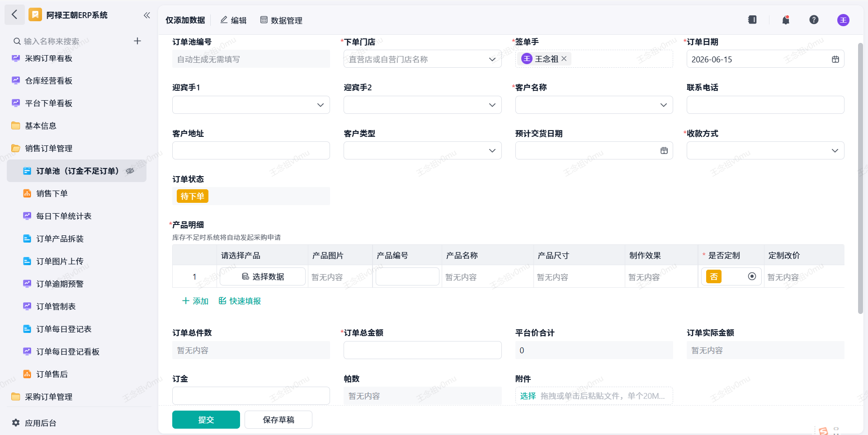Open the 阿禄王朝ERP系统 app logo
Image resolution: width=868 pixels, height=435 pixels.
(35, 15)
